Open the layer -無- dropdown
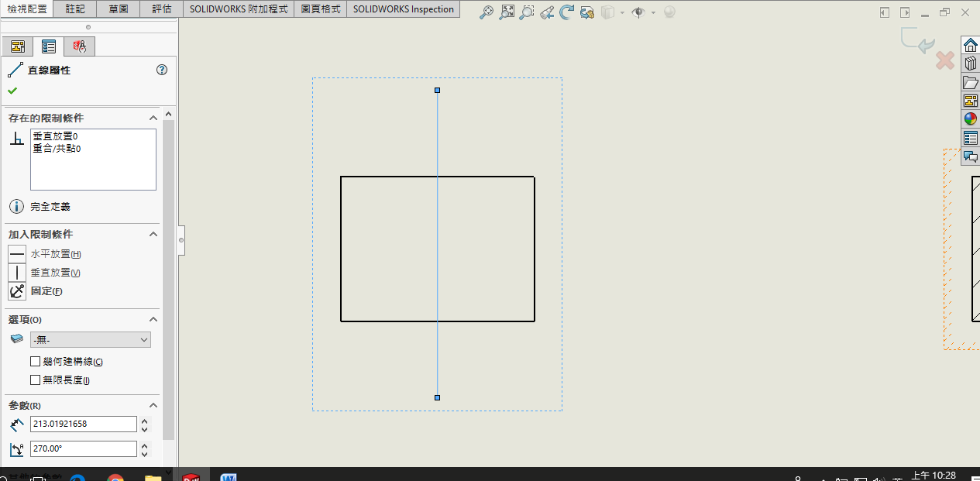 (x=91, y=339)
